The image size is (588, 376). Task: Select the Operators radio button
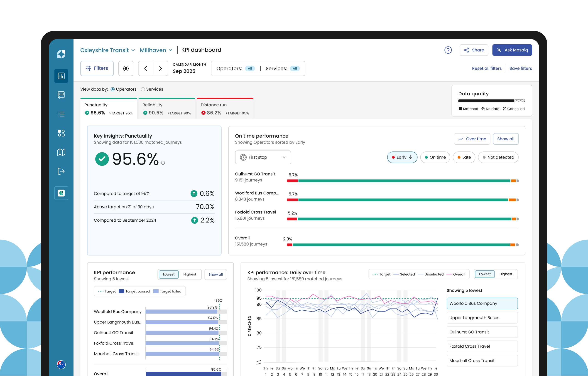click(113, 89)
